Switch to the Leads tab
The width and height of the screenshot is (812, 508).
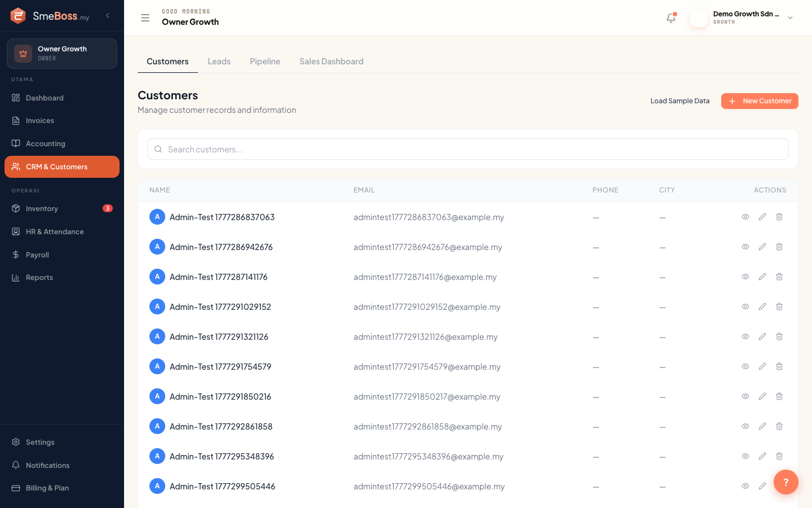pyautogui.click(x=219, y=62)
